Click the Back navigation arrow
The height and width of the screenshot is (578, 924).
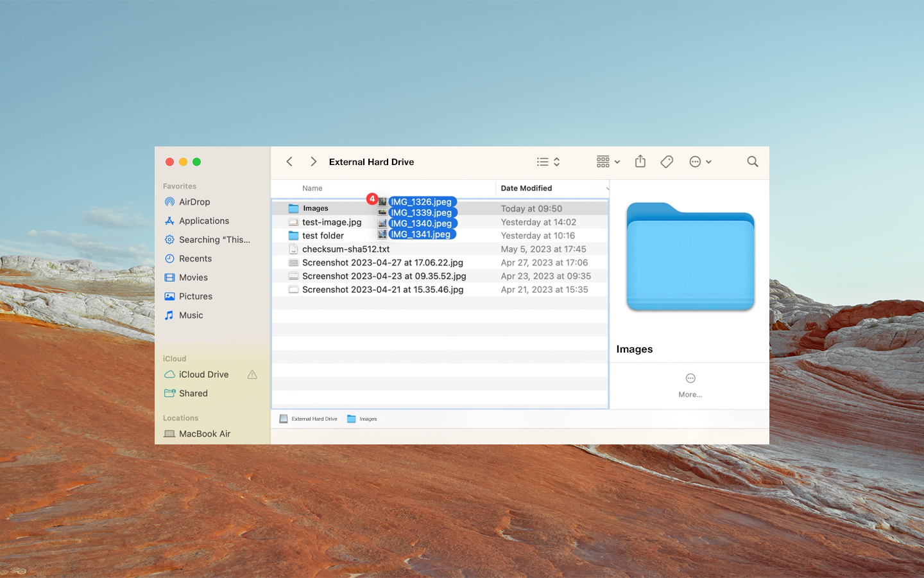(289, 162)
